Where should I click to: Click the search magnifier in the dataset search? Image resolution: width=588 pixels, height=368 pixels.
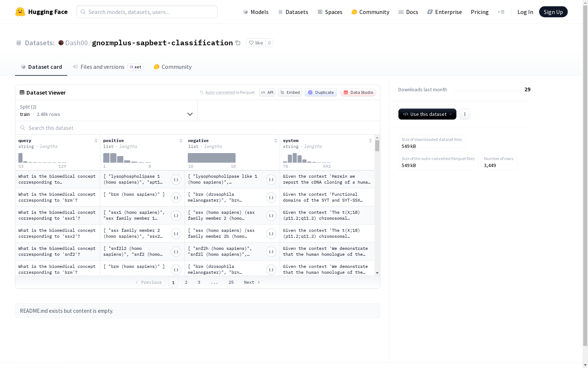23,128
